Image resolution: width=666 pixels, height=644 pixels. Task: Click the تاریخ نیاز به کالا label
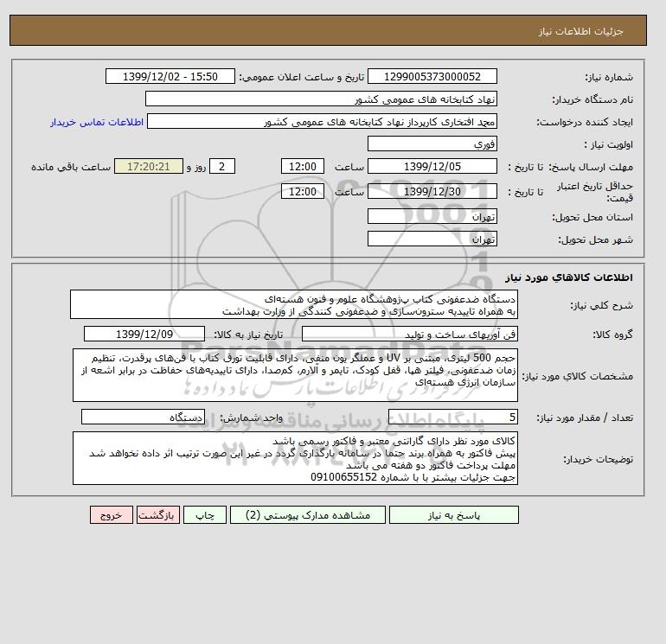click(248, 335)
